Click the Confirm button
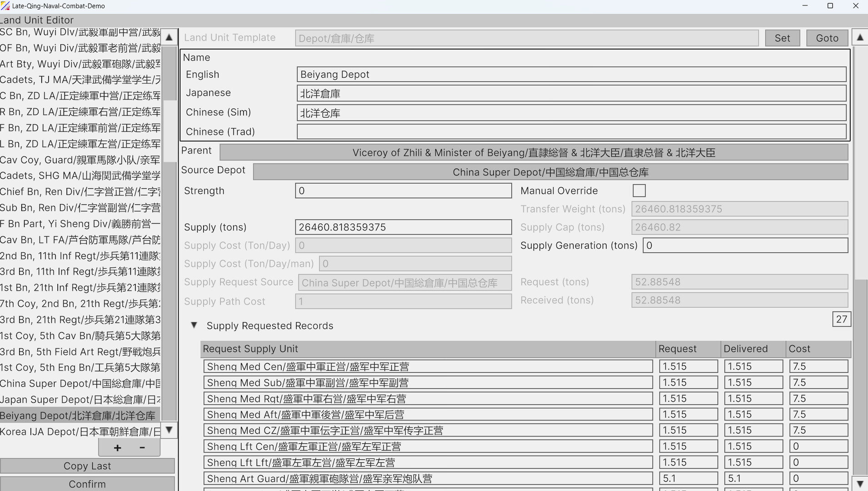 (87, 484)
